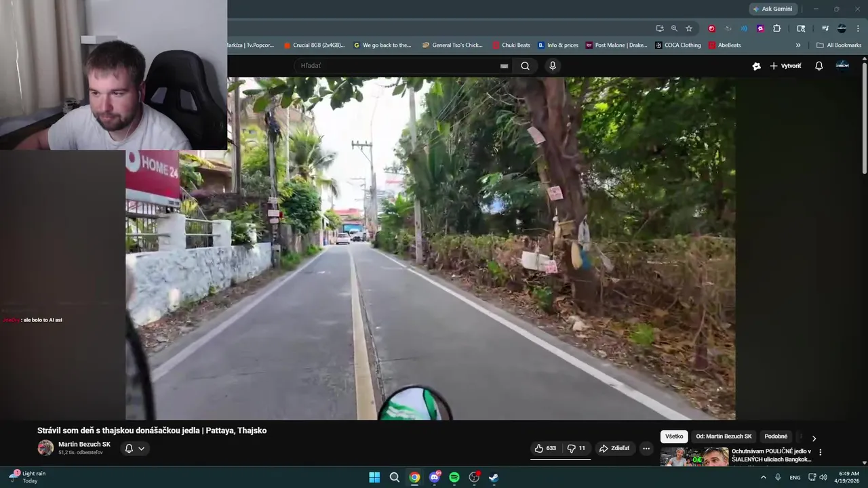Click the on-screen keyboard icon in search box
This screenshot has height=488, width=868.
(x=504, y=66)
